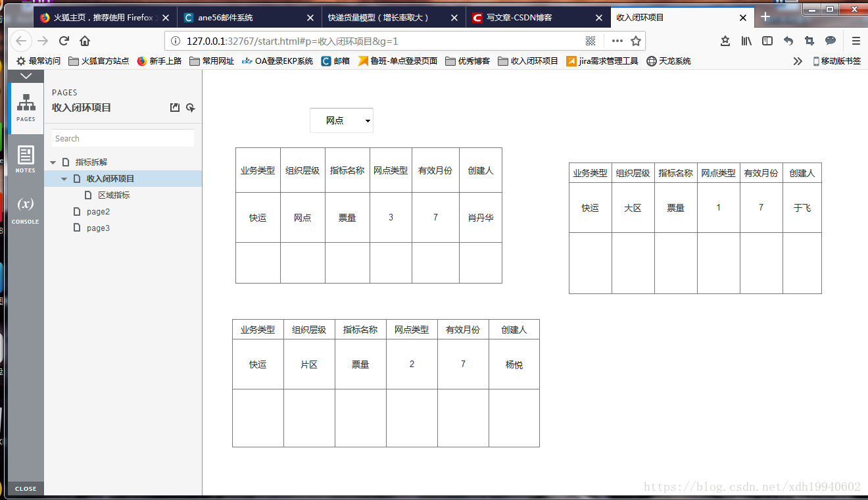Open the 邮箱 bookmark
This screenshot has width=868, height=500.
pyautogui.click(x=335, y=61)
